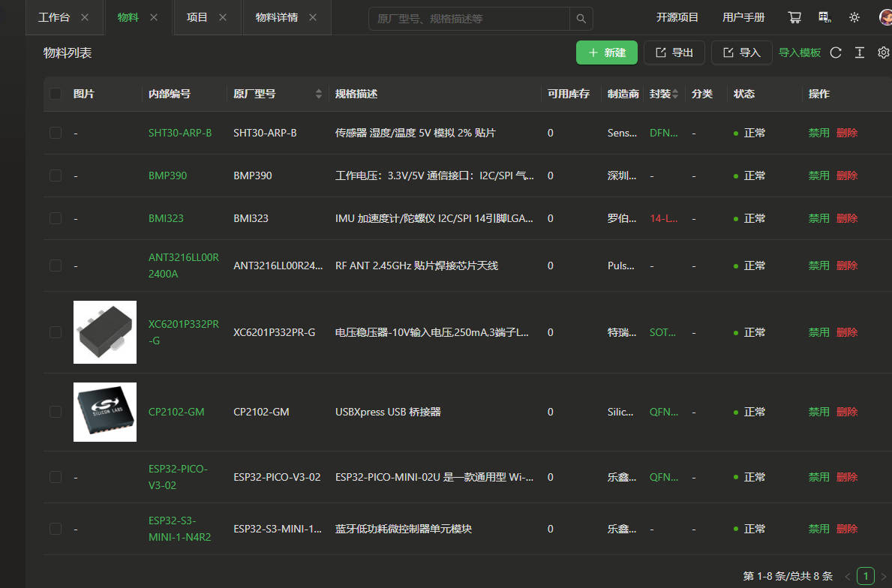Disable the SHT30-ARP-B material via 禁用
Viewport: 892px width, 588px height.
[x=818, y=133]
